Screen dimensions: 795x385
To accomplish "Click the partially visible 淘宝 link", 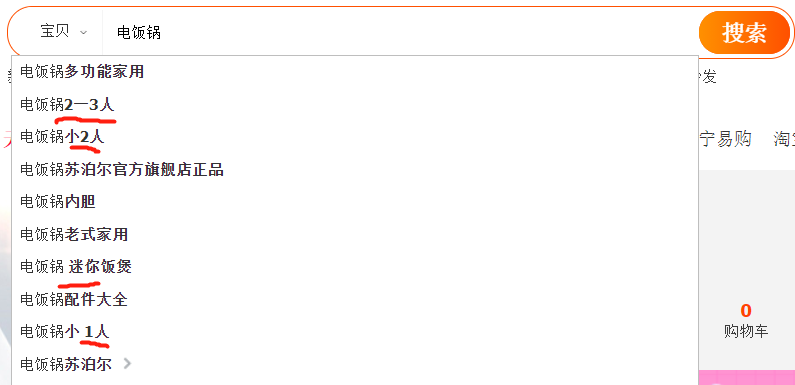I will (784, 138).
